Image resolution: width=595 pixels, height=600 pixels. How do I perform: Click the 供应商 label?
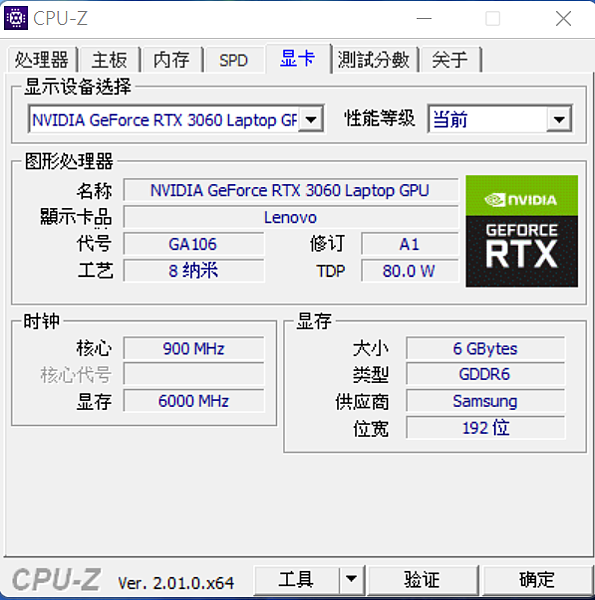tap(362, 402)
